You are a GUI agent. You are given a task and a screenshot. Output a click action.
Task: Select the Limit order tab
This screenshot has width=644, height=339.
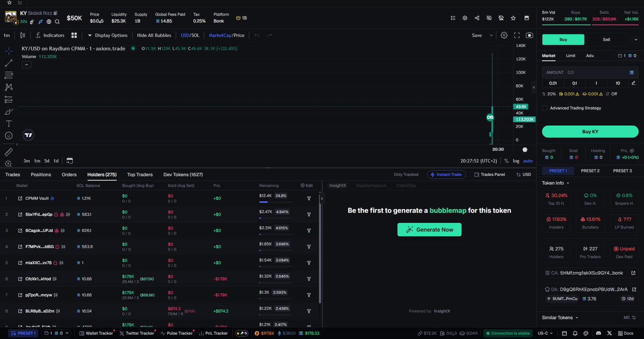[570, 55]
